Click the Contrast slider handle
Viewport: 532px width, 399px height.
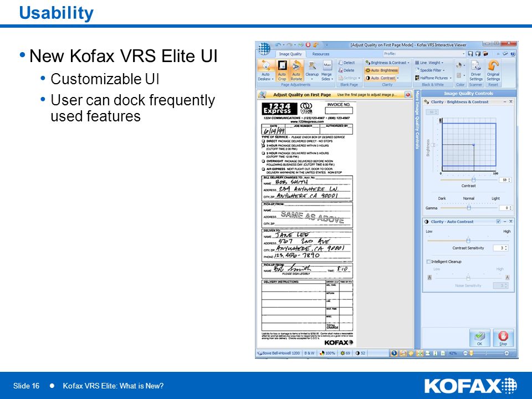click(x=473, y=180)
